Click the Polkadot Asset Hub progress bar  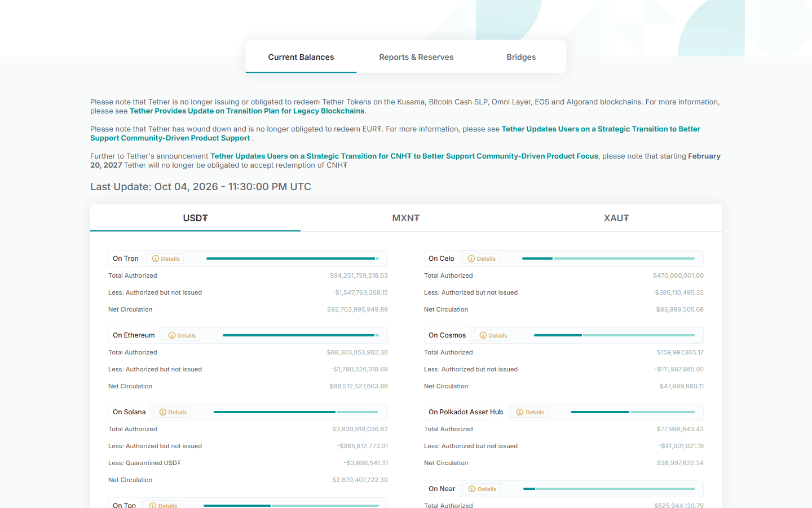tap(633, 412)
